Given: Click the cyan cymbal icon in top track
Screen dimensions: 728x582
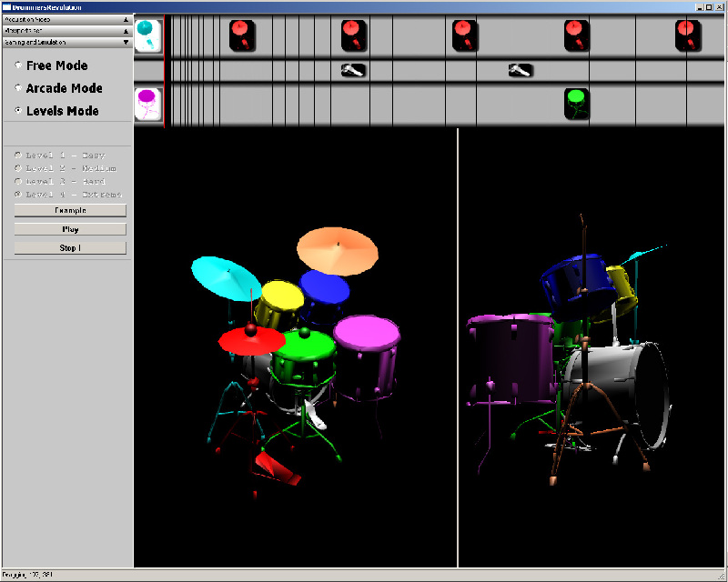Looking at the screenshot, I should pos(147,35).
